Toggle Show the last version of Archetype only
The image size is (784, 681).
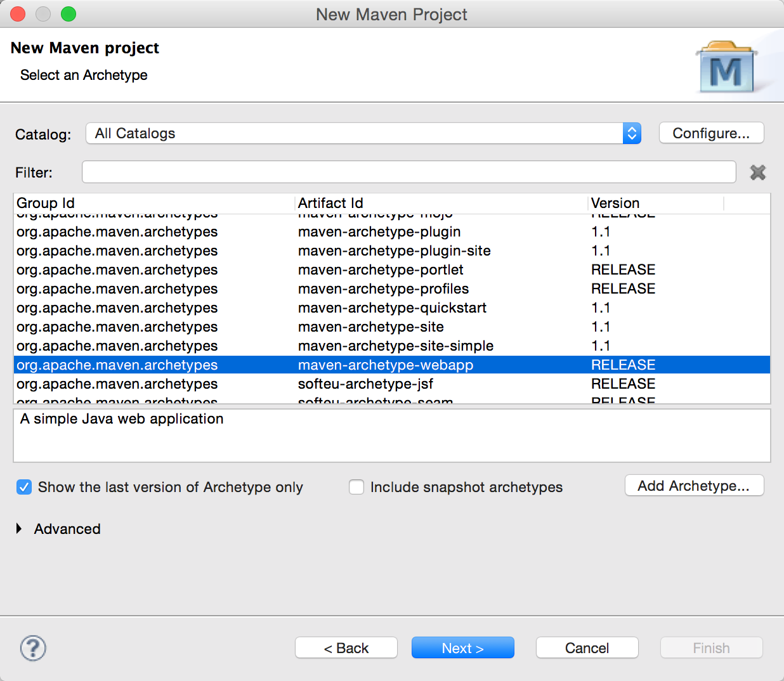(x=24, y=487)
